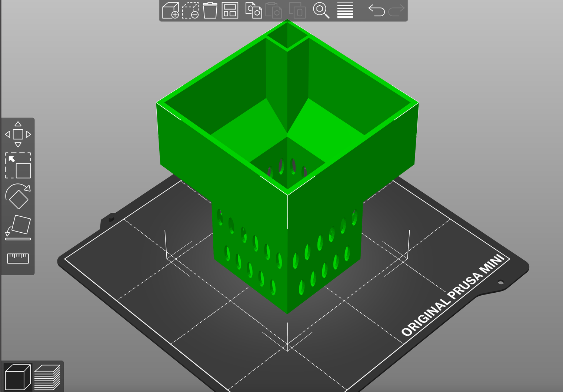Click the Delete selected object icon
563x392 pixels.
190,10
